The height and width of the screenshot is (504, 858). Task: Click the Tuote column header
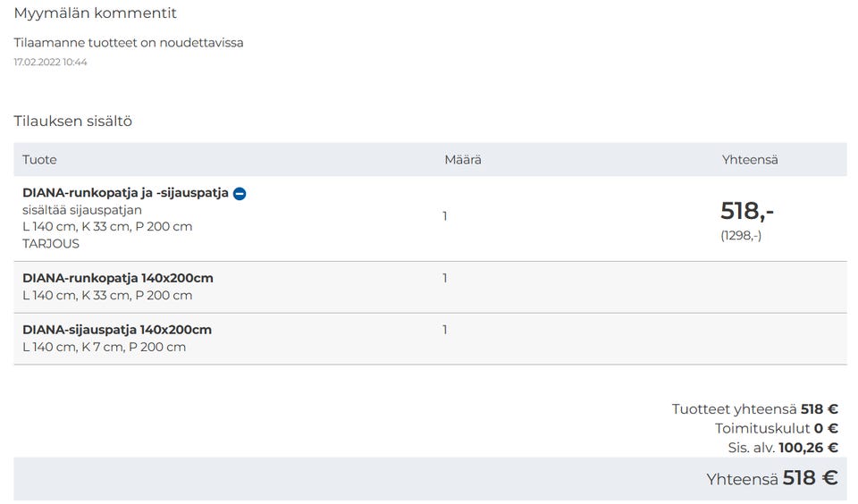pos(39,160)
